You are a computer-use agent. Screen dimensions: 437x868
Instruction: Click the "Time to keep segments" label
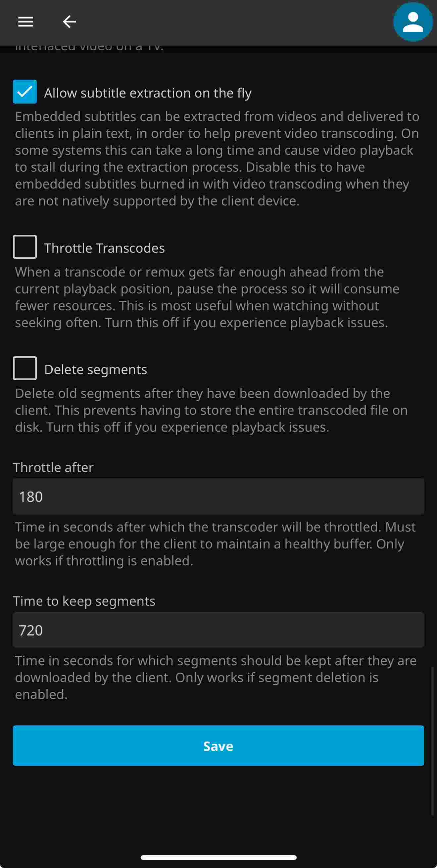tap(84, 601)
